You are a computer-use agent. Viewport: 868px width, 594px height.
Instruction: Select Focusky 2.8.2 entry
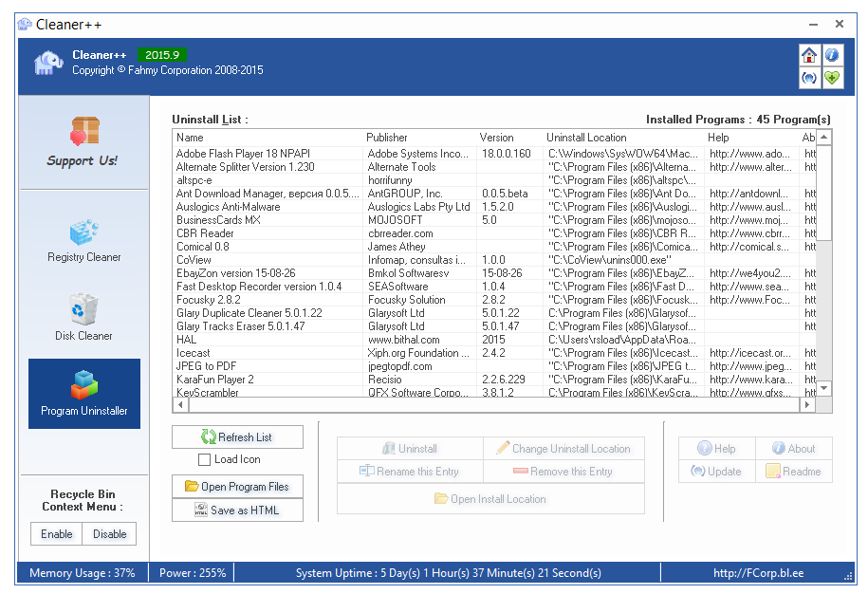pos(494,300)
